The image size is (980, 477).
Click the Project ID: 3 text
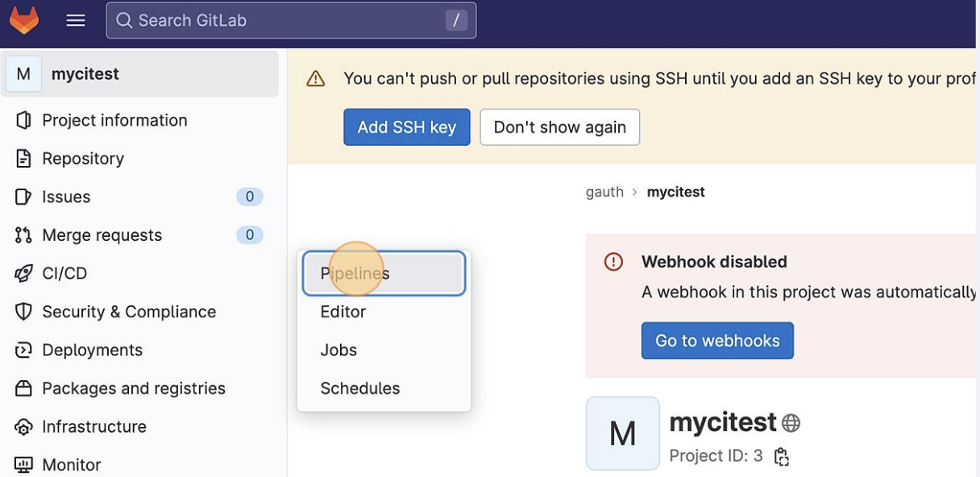[716, 456]
